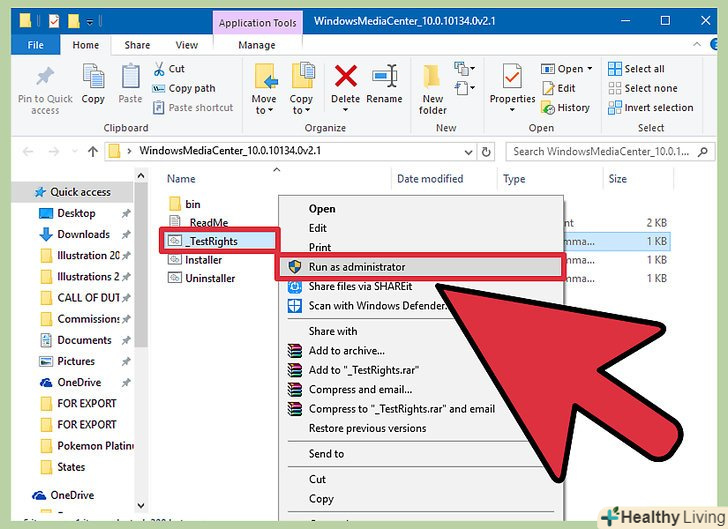The width and height of the screenshot is (728, 529).
Task: Open Desktop in the navigation pane
Action: pos(76,213)
